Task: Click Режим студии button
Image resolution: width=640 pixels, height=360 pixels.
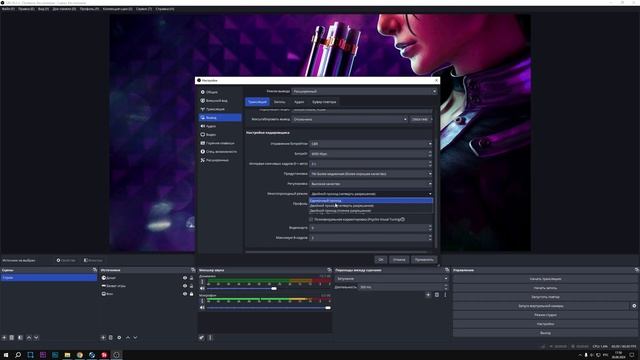Action: pyautogui.click(x=545, y=315)
